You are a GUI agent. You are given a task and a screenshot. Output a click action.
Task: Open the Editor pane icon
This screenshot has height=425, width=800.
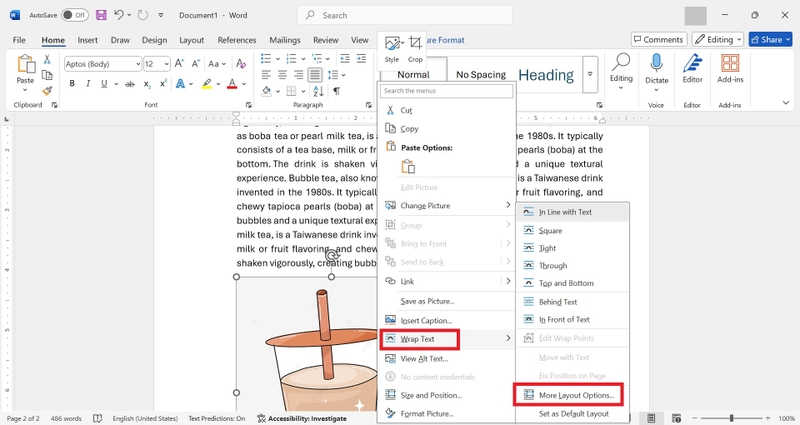(692, 64)
